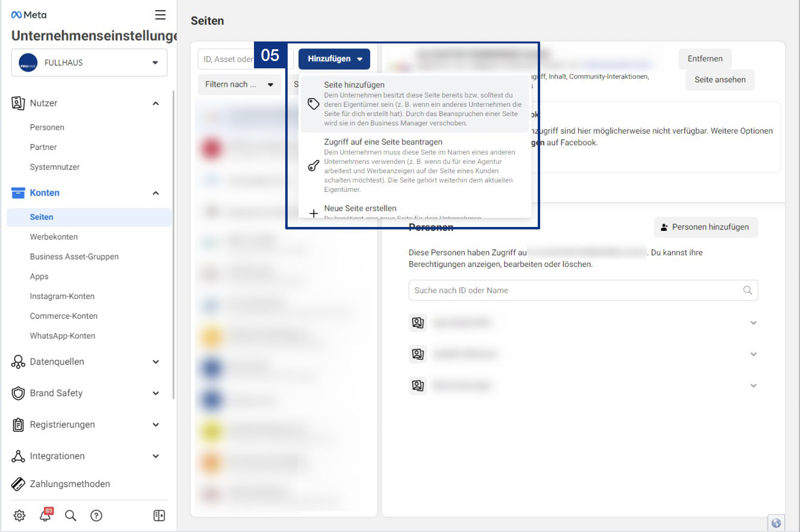The image size is (800, 532).
Task: Click the person icon beside the first Personen entry
Action: click(x=418, y=323)
